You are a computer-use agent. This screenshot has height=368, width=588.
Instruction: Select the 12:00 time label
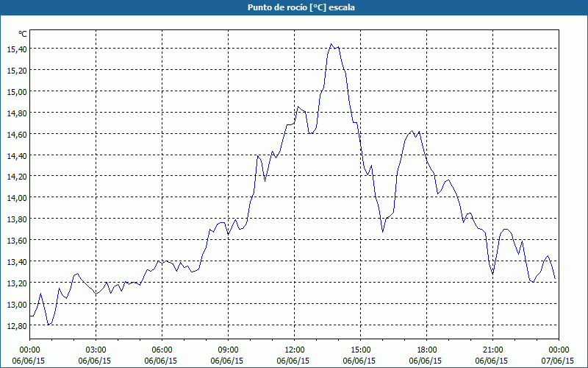click(295, 350)
